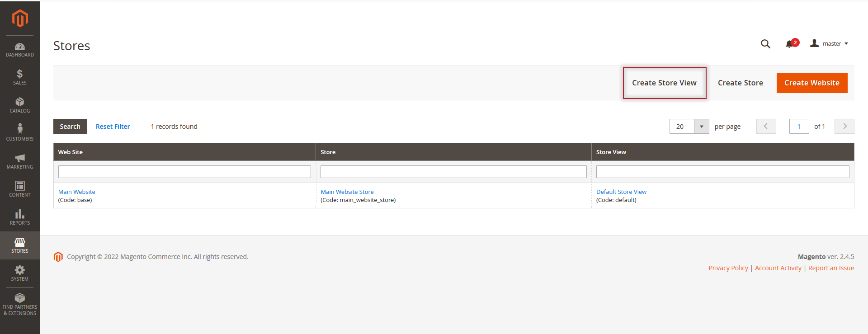The image size is (868, 334).
Task: Expand the per page dropdown arrow
Action: 702,127
